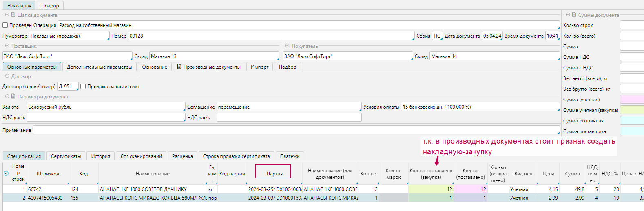Viewport: 644px width, 211px height.
Task: Click the document icon beside Шапка документа
Action: pyautogui.click(x=13, y=15)
